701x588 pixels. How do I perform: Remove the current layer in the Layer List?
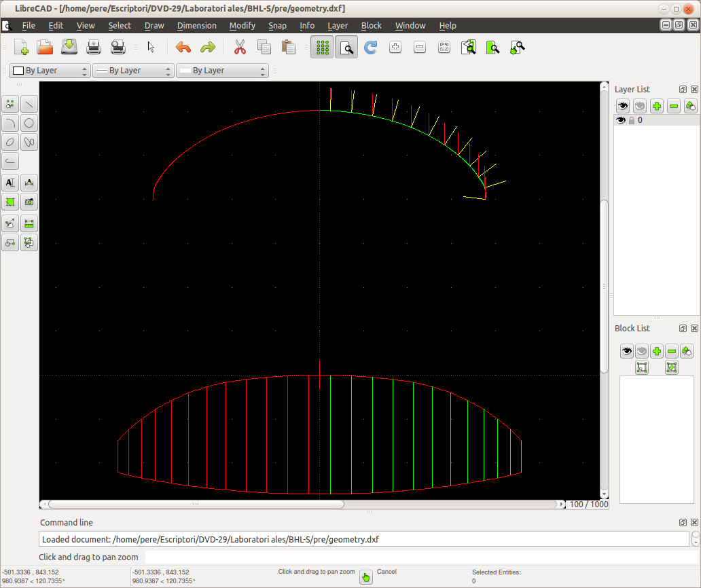(674, 106)
